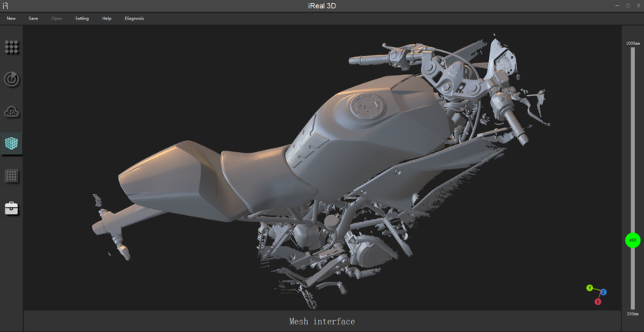Open the Help menu
The width and height of the screenshot is (644, 332).
coord(107,19)
